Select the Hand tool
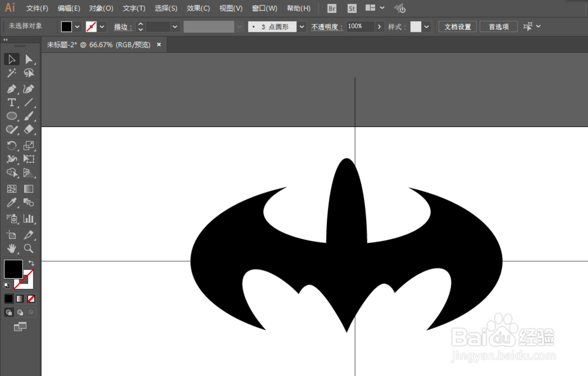This screenshot has width=588, height=376. point(12,248)
